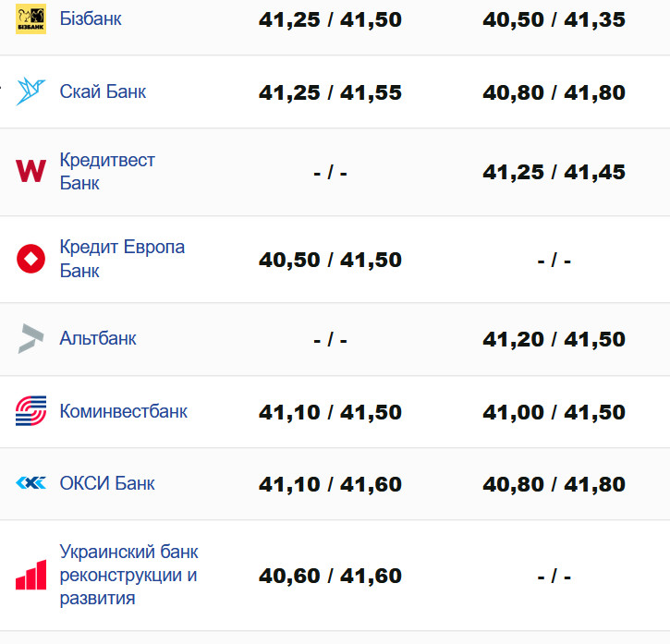
Task: Click the ОКСИ Банк blue logo
Action: [x=30, y=483]
